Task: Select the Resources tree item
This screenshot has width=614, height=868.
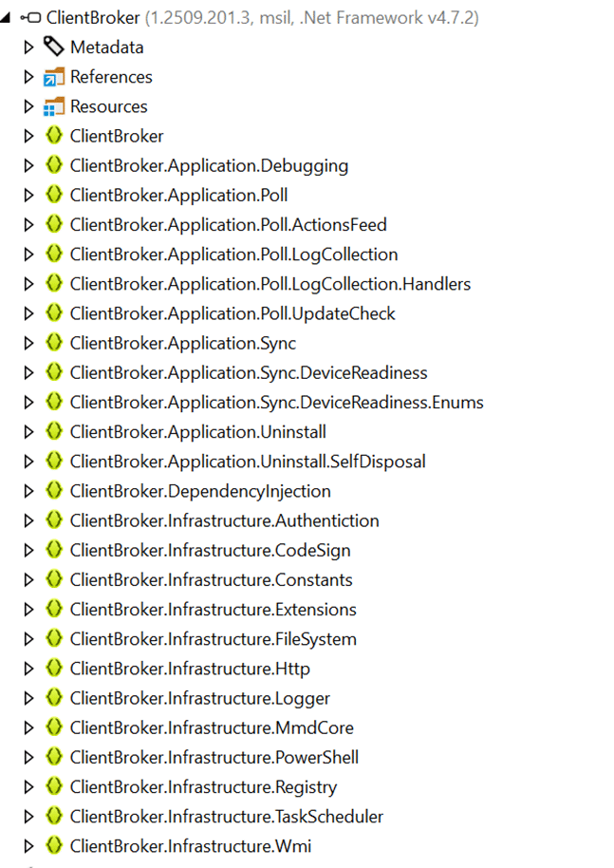Action: pyautogui.click(x=108, y=106)
